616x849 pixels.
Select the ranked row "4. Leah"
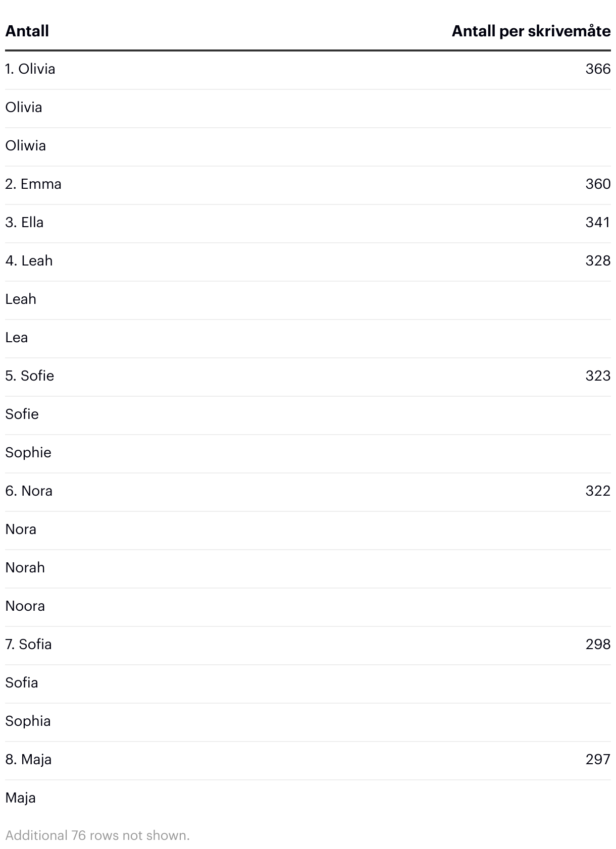[29, 260]
